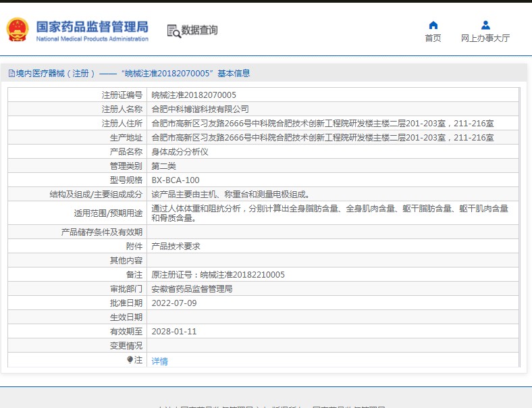Image resolution: width=532 pixels, height=408 pixels.
Task: Click 产品储存条件及有效期 label
Action: point(102,232)
